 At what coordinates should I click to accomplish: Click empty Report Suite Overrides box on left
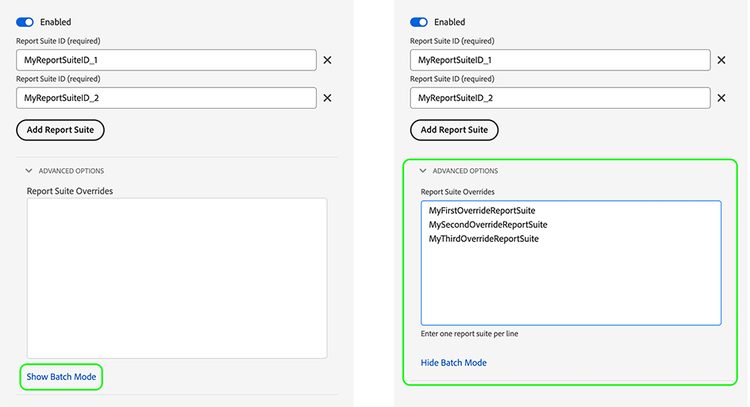pyautogui.click(x=177, y=277)
